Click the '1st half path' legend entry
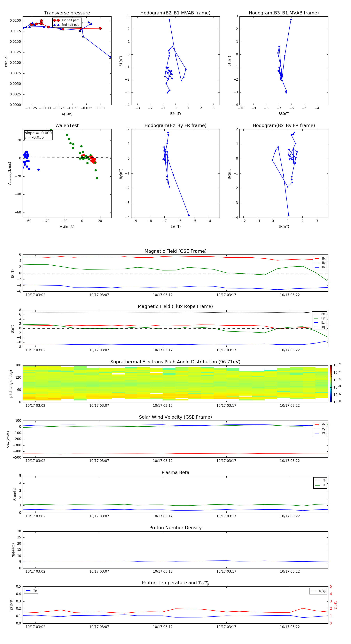This screenshot has height=644, width=351. (66, 20)
